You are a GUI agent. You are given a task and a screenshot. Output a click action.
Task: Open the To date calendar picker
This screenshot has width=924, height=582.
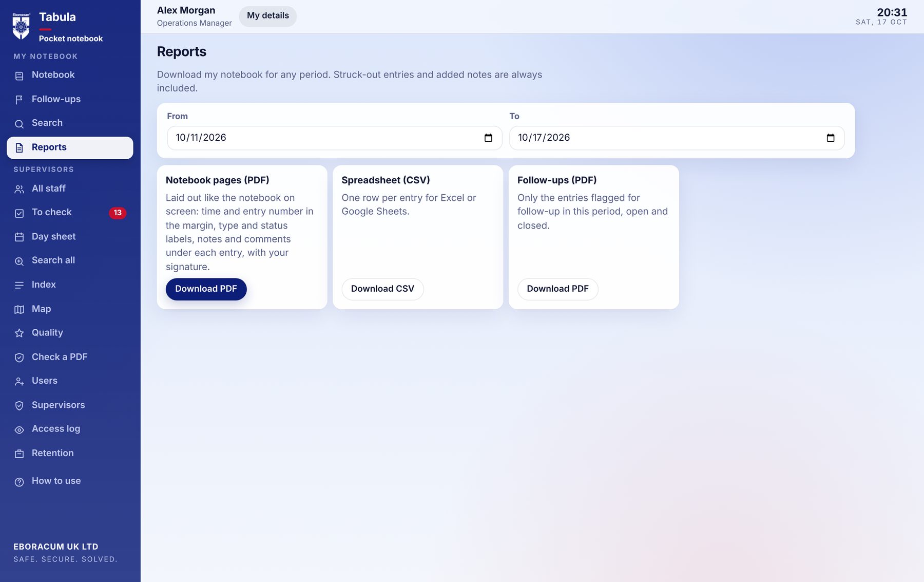pyautogui.click(x=831, y=138)
